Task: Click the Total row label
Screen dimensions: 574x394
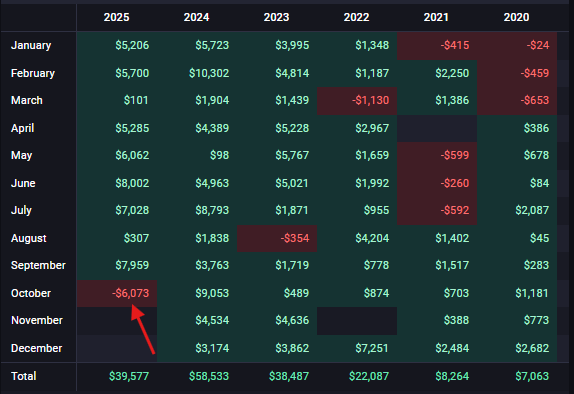Action: point(24,376)
